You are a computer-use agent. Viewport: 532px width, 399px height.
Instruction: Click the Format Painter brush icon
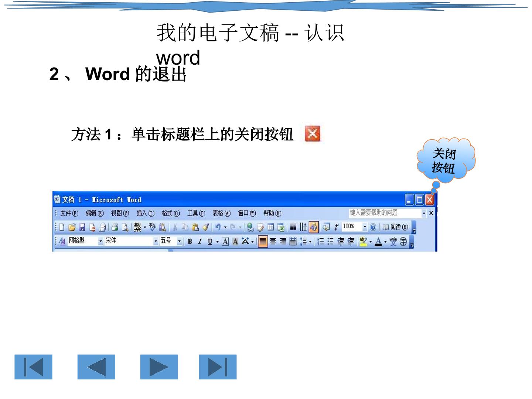click(x=206, y=227)
